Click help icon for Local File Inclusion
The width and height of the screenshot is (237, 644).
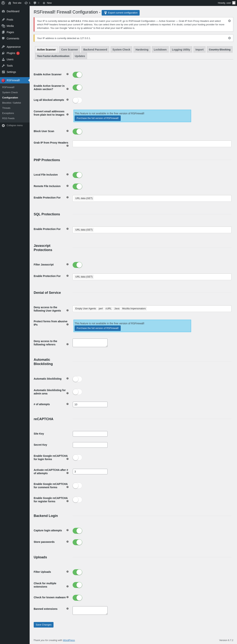pos(67,174)
